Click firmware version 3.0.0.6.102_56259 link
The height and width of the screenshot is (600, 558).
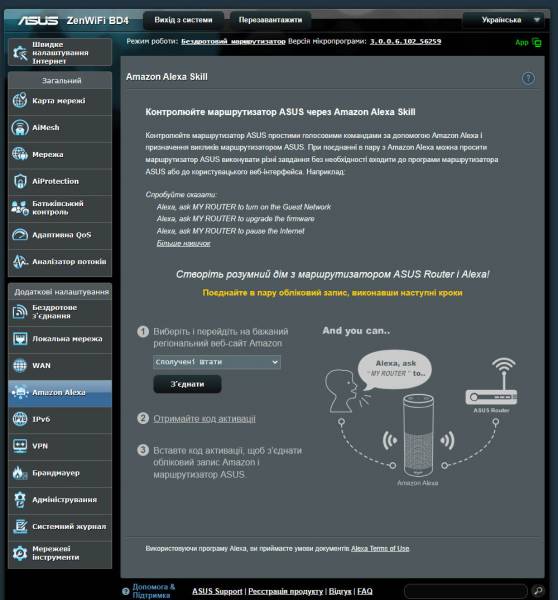click(x=405, y=41)
